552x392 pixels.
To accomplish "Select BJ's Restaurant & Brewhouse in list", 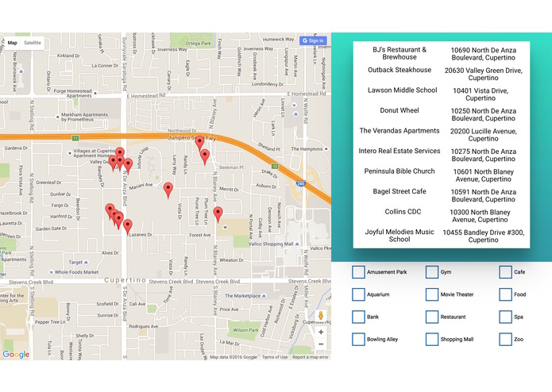I will click(x=400, y=53).
